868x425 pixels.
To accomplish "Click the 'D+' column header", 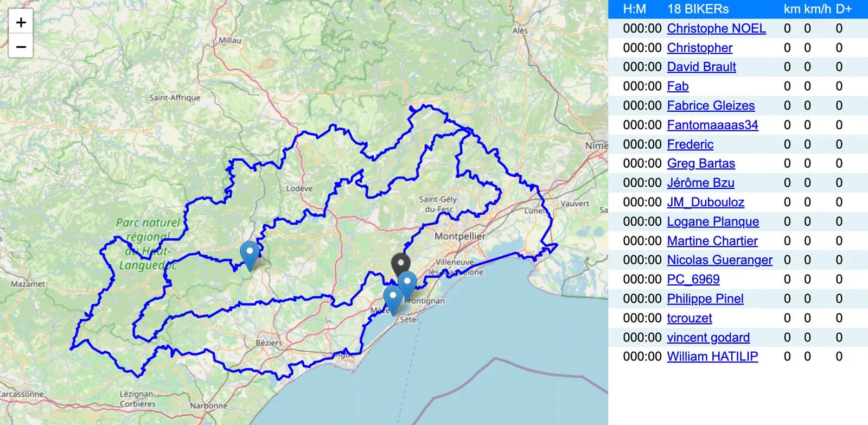I will 844,9.
